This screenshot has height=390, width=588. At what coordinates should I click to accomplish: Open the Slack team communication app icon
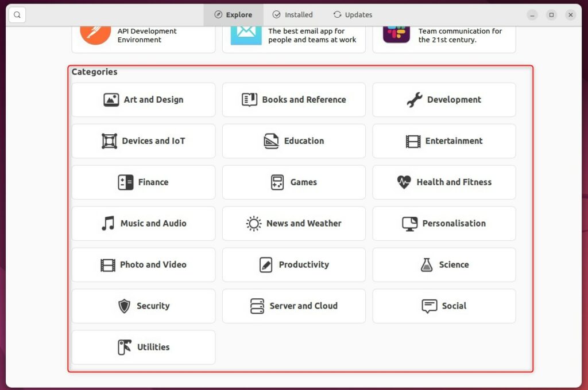coord(396,34)
